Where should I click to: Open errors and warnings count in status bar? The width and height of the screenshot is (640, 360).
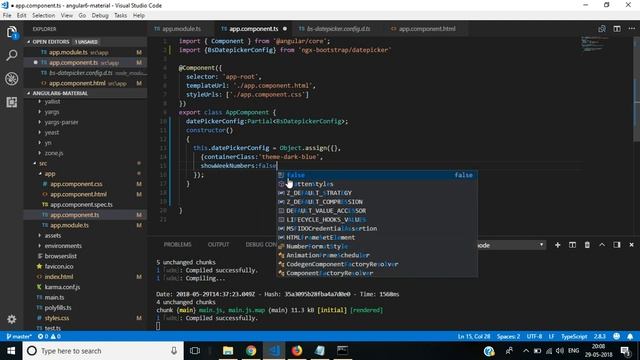click(49, 336)
